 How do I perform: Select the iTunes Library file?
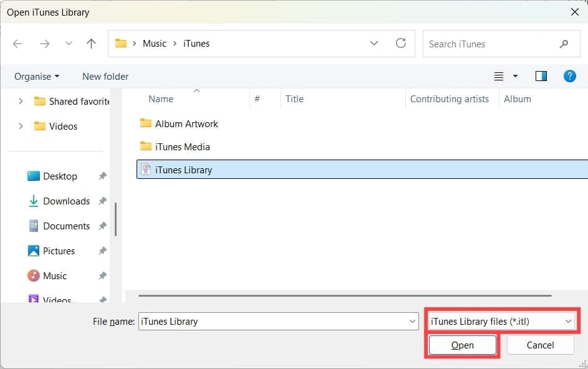[x=362, y=170]
